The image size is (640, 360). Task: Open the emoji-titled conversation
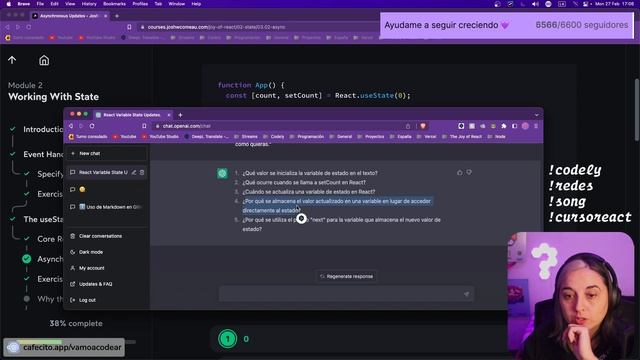[x=107, y=189]
